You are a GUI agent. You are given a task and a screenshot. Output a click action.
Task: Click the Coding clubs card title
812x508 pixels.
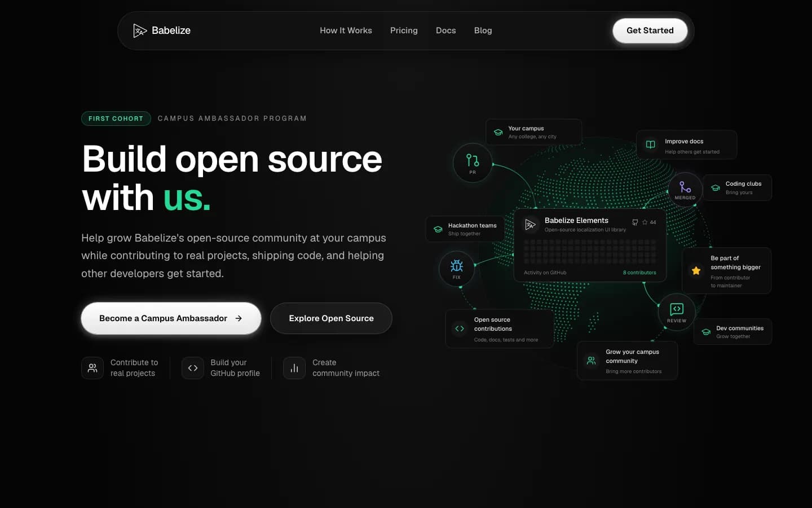(x=743, y=184)
